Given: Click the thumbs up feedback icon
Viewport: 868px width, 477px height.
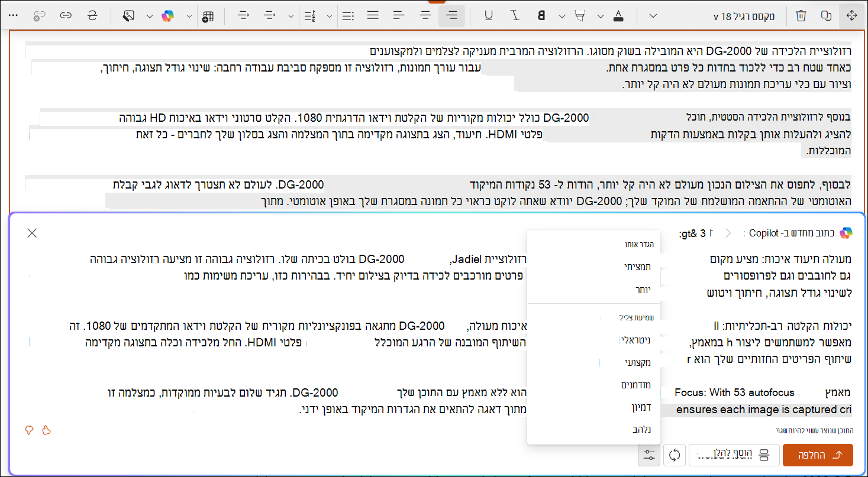Looking at the screenshot, I should (47, 430).
